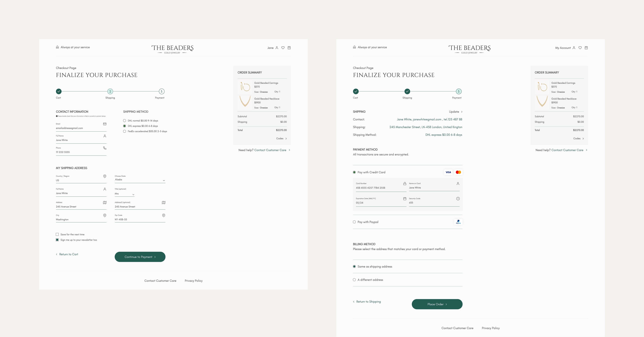The width and height of the screenshot is (644, 337).
Task: Select Pay with Paypal radio button
Action: tap(354, 222)
